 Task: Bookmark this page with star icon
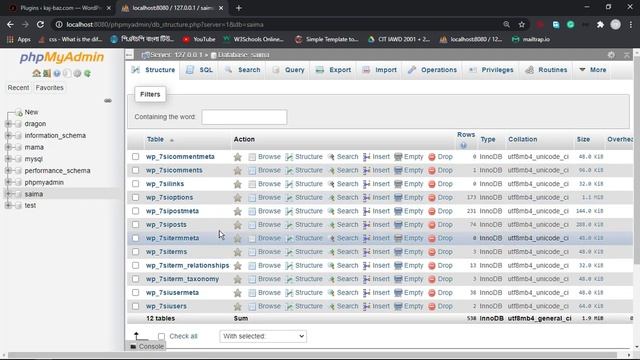(522, 24)
